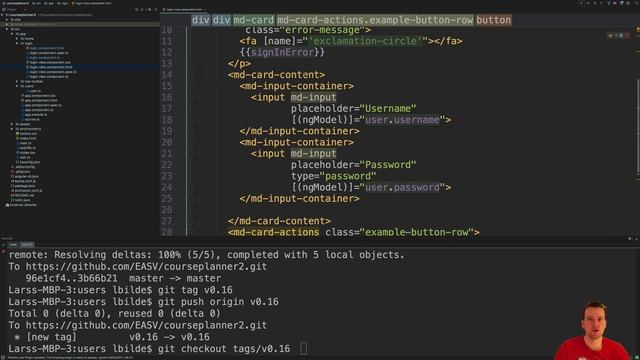Viewport: 640px width, 360px height.
Task: Click the md-card-actions.example-button-row breadcrumb
Action: (375, 20)
